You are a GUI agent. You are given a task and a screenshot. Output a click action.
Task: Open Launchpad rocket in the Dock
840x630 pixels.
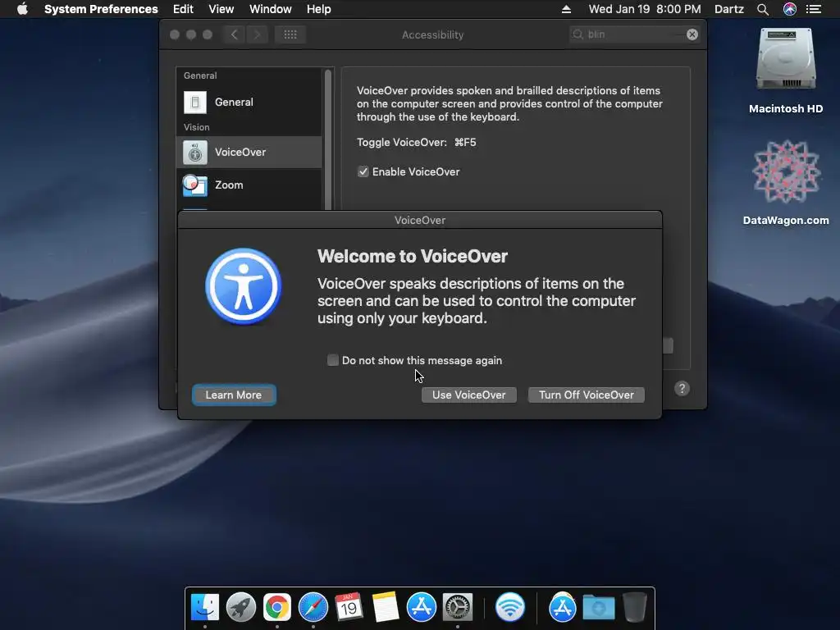tap(241, 607)
